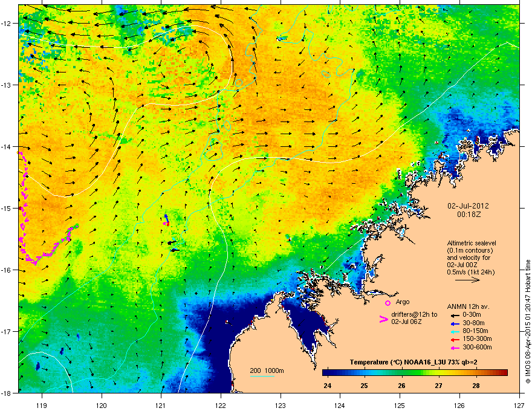Viewport: 532px width, 411px height.
Task: Click the 'and velocity for' legend text
Action: pyautogui.click(x=469, y=257)
